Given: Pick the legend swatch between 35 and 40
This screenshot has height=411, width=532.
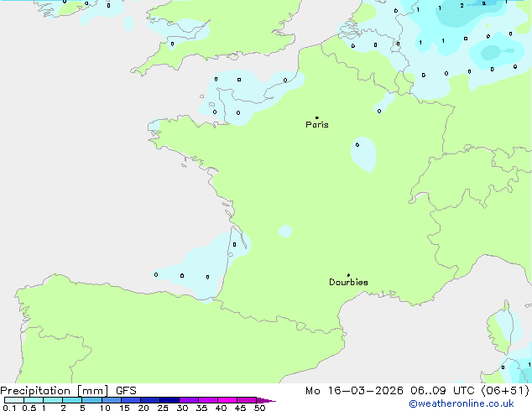Looking at the screenshot, I should pos(208,400).
